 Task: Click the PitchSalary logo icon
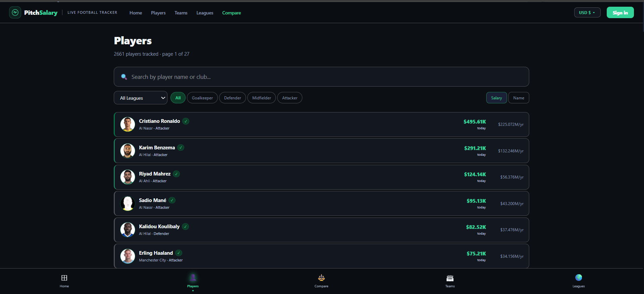click(15, 12)
